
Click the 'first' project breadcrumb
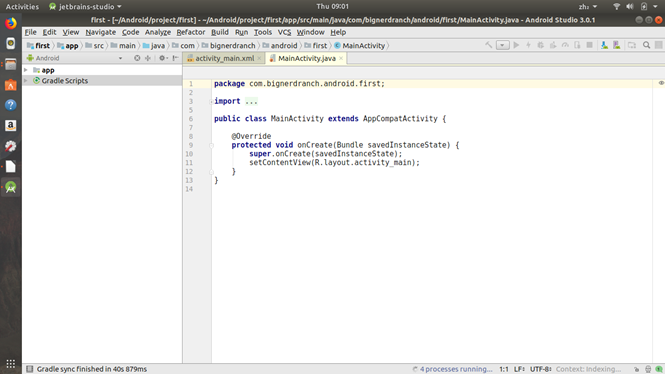(38, 45)
